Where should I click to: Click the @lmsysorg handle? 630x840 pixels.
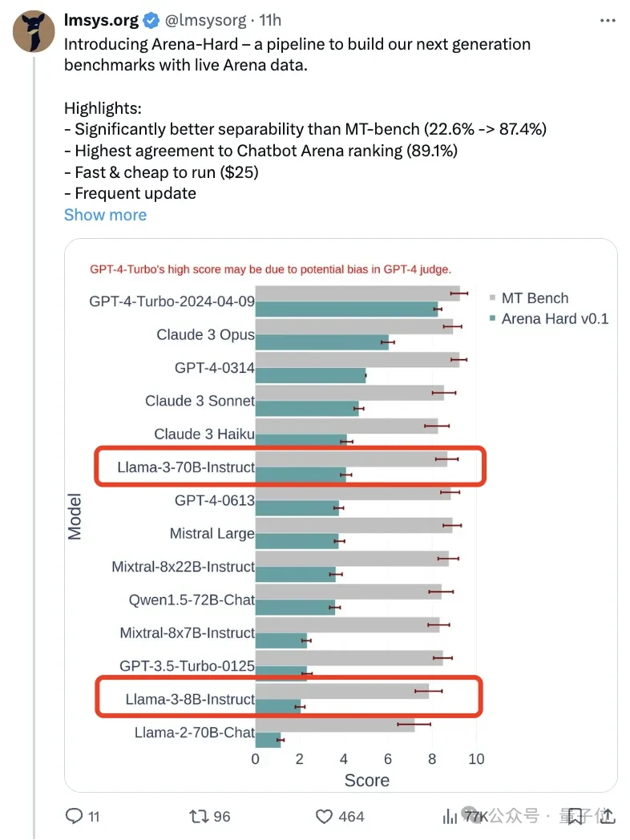[x=203, y=20]
